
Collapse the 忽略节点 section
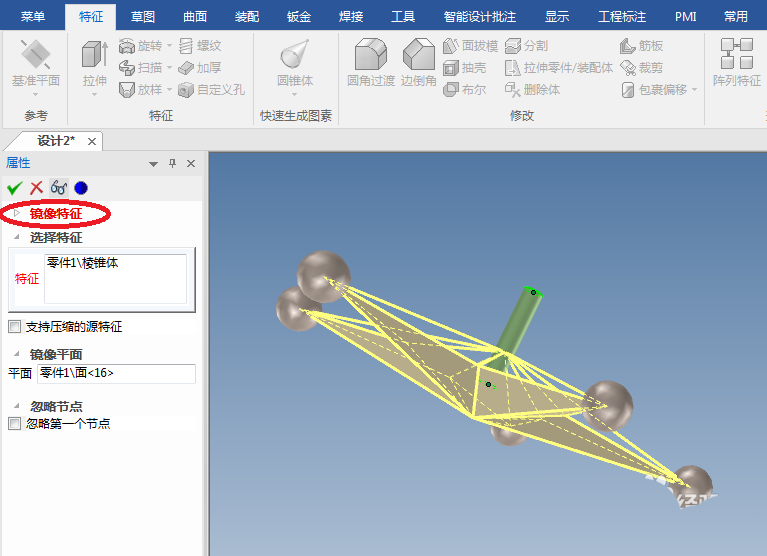click(17, 406)
